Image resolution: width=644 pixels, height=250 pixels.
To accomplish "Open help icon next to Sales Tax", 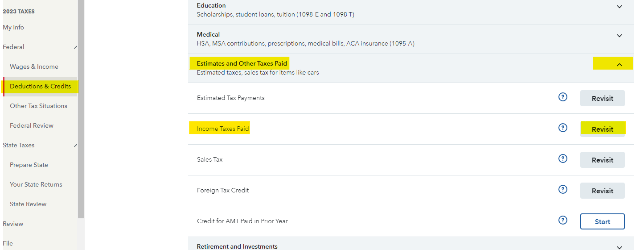I will tap(563, 158).
